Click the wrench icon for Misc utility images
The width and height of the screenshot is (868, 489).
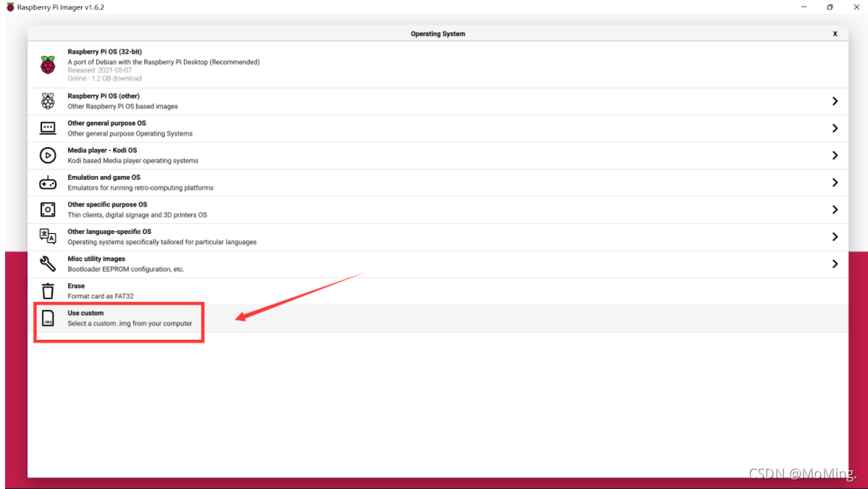click(x=49, y=264)
